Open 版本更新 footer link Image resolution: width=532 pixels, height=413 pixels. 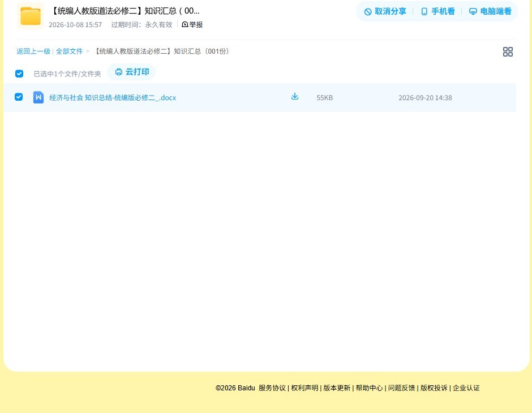337,388
